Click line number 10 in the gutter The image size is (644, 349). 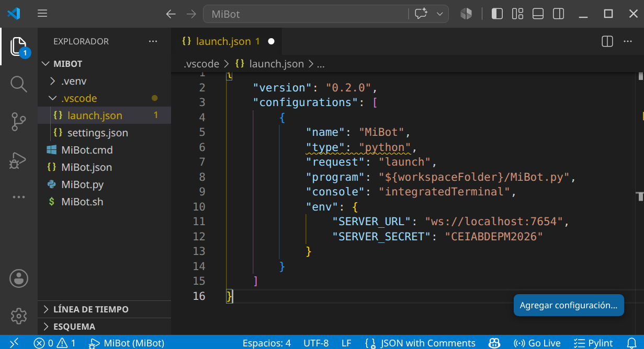(x=199, y=207)
